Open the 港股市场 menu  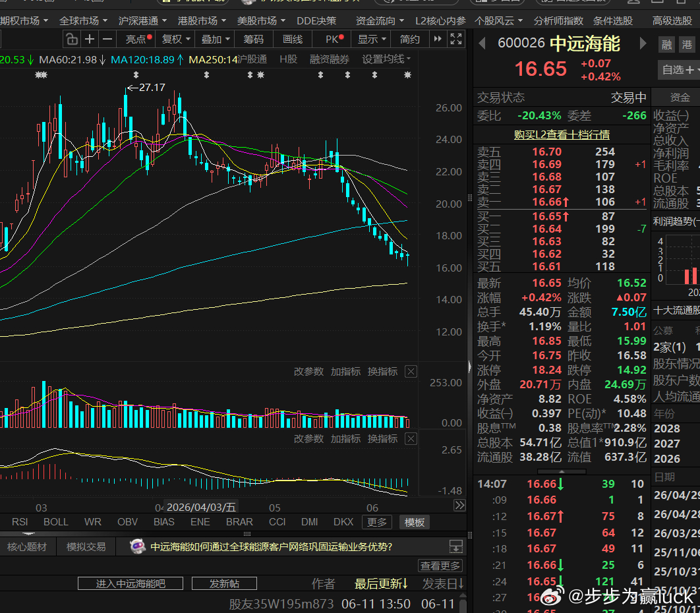click(202, 21)
